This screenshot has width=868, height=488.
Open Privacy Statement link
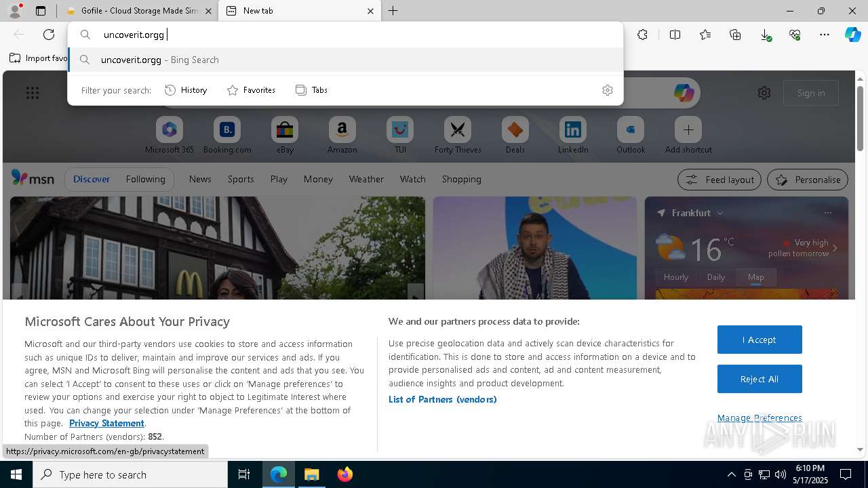tap(106, 423)
